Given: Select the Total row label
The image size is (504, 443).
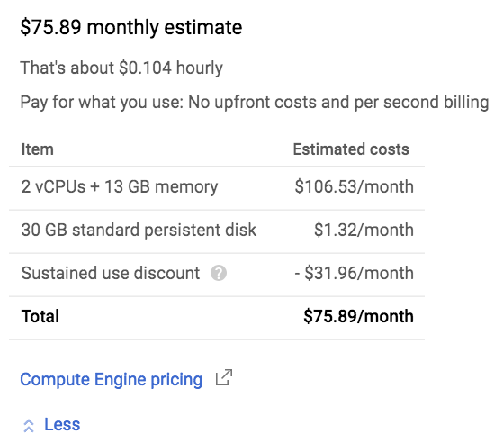Looking at the screenshot, I should point(40,316).
